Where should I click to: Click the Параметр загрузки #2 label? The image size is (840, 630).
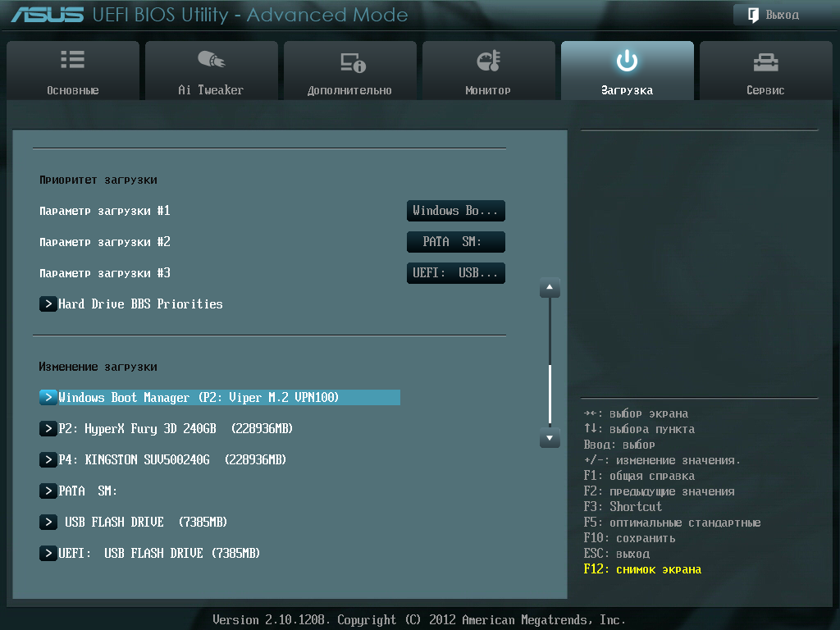coord(105,242)
